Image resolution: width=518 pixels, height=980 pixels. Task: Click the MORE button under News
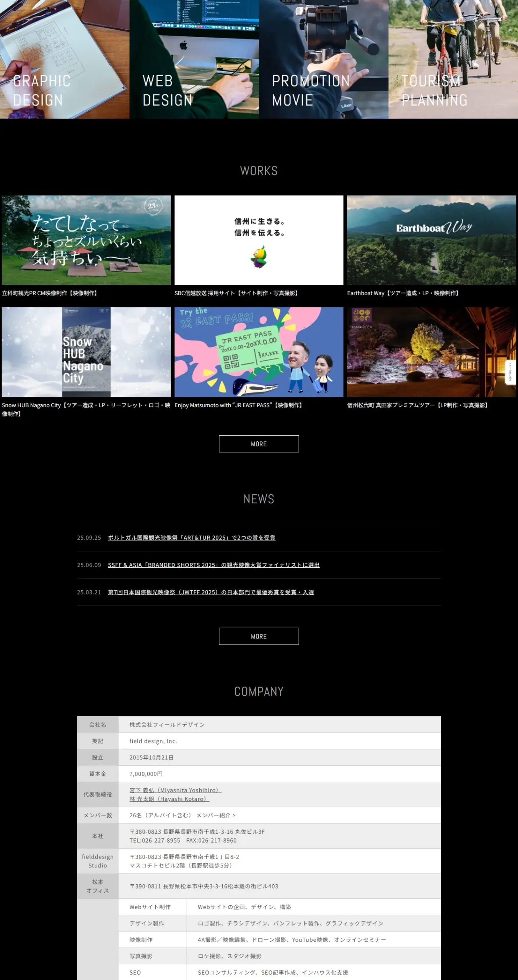259,636
